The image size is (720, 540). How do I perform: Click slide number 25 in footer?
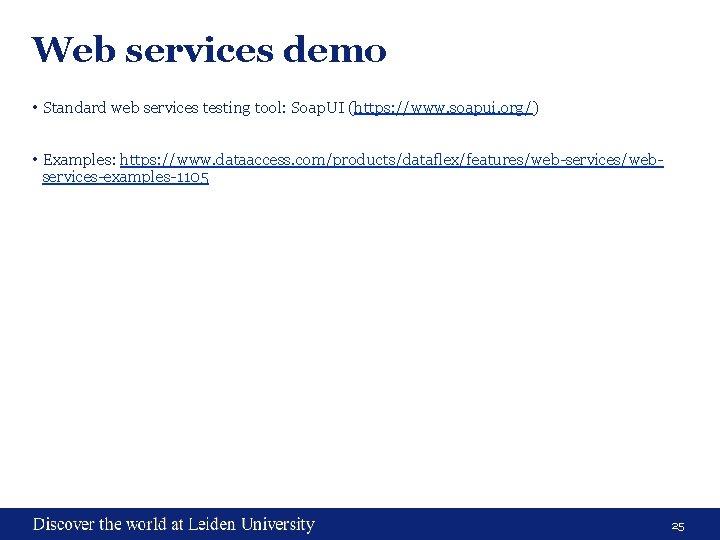coord(678,526)
